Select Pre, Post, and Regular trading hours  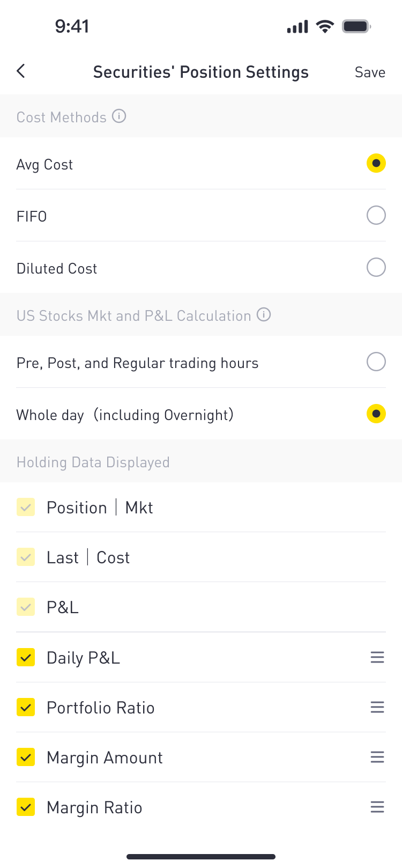click(x=376, y=362)
